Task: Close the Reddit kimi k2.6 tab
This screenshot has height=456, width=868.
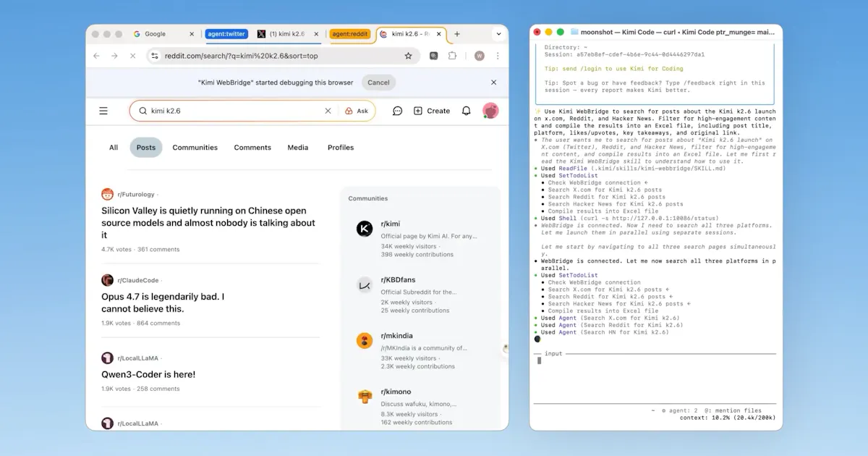Action: coord(438,34)
